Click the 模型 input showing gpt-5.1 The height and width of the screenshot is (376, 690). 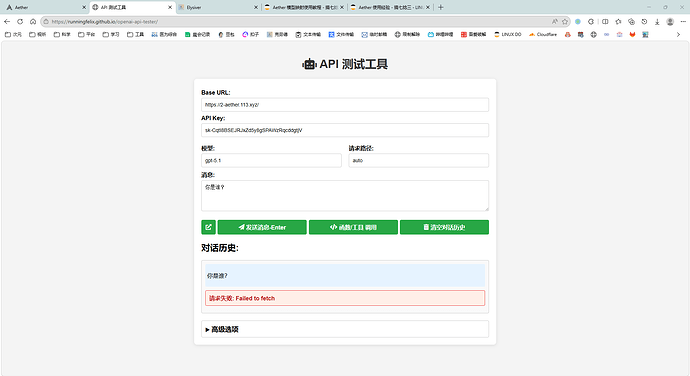tap(272, 160)
